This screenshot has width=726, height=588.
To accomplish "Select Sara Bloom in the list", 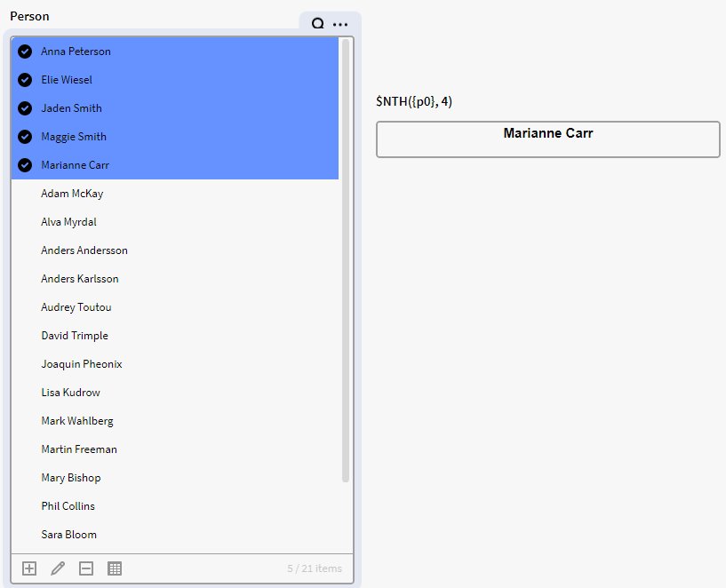I will [x=175, y=535].
